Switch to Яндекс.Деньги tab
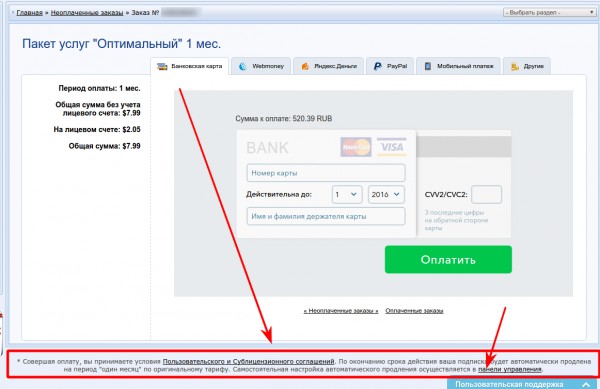This screenshot has width=600, height=389. pos(328,66)
